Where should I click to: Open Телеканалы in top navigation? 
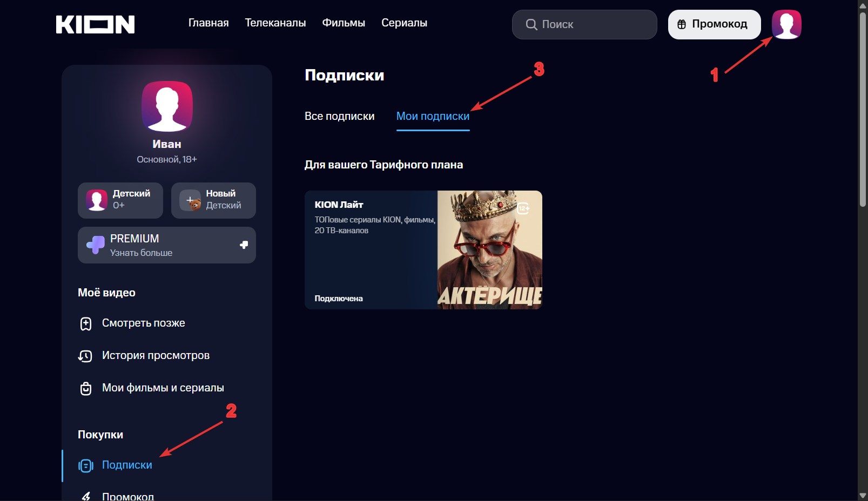pos(275,23)
